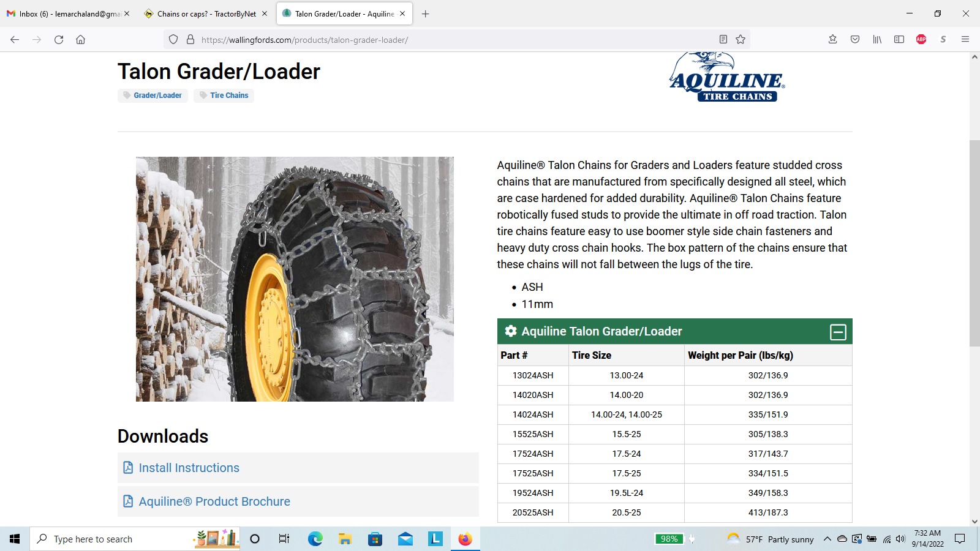Viewport: 980px width, 551px height.
Task: Select part number 14020ASH
Action: click(533, 395)
